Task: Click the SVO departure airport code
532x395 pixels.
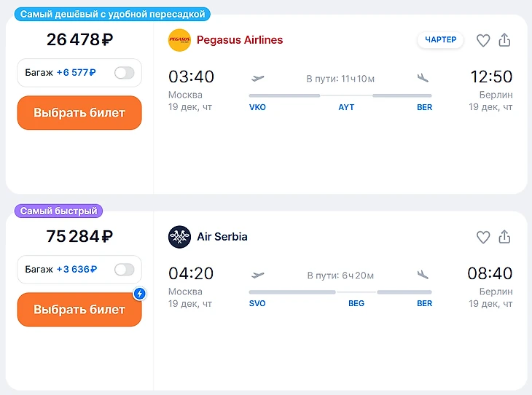Action: [x=257, y=304]
